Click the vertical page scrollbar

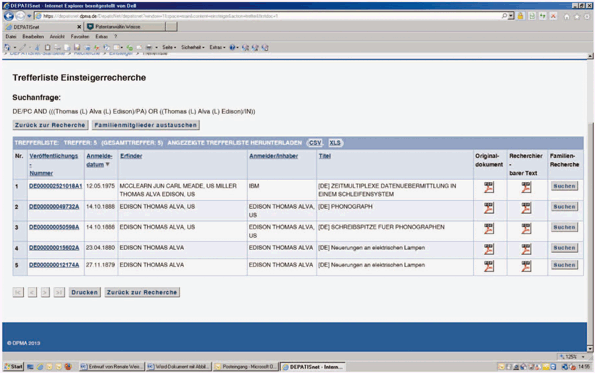pos(590,201)
